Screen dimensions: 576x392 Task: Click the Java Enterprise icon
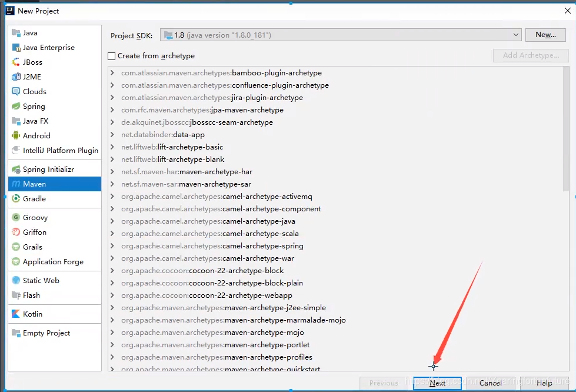[x=16, y=48]
